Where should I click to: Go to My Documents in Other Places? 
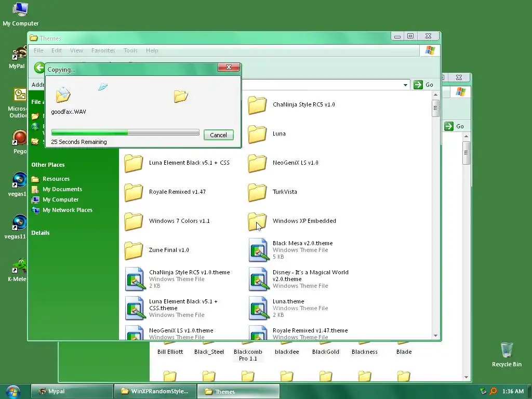pyautogui.click(x=57, y=189)
